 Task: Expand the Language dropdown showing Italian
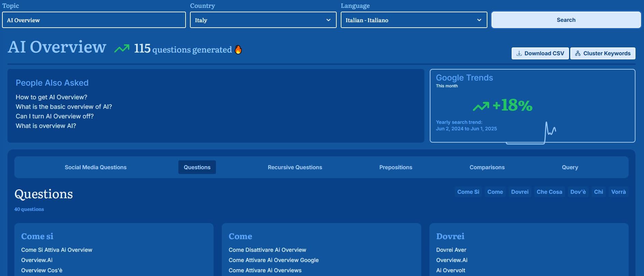pyautogui.click(x=414, y=20)
